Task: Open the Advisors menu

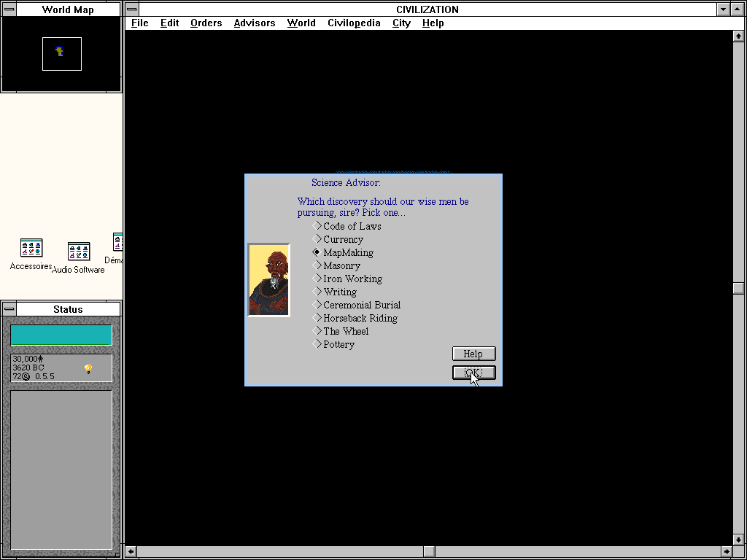Action: pos(255,23)
